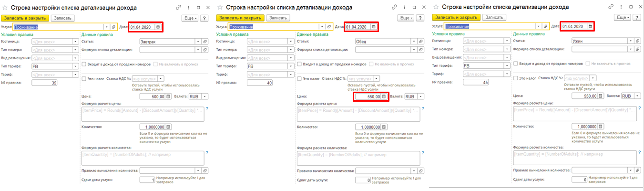
Task: Focus quantity formula text area in Обед window
Action: coord(358,158)
